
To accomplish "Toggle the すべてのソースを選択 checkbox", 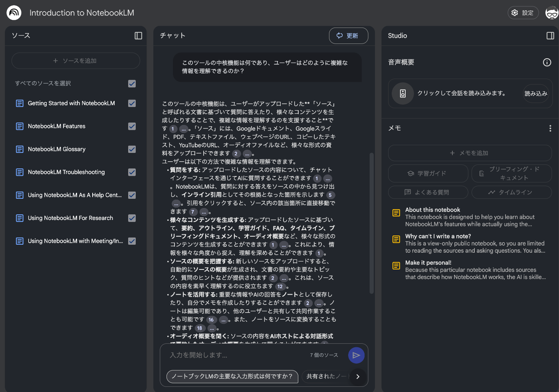I will point(132,83).
